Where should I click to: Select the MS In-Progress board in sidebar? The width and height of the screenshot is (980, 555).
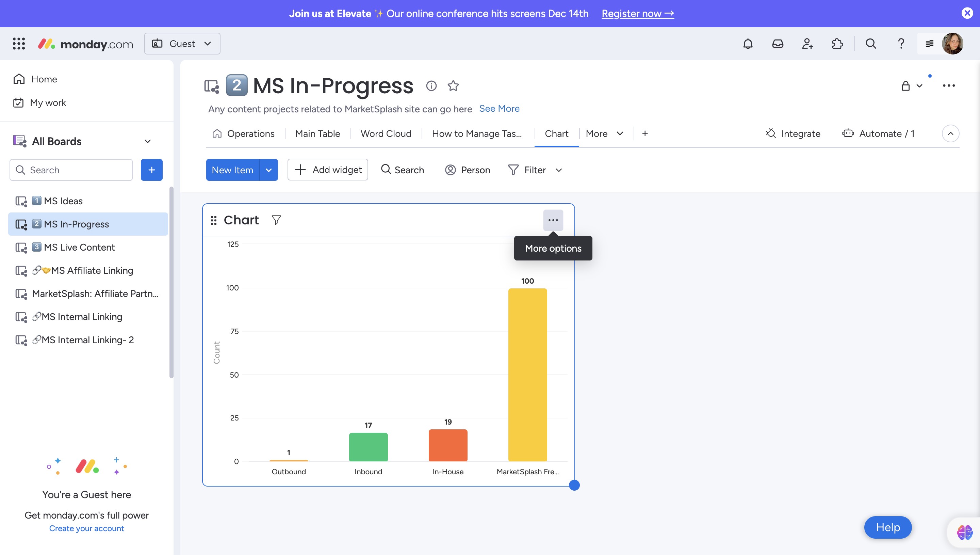[87, 224]
